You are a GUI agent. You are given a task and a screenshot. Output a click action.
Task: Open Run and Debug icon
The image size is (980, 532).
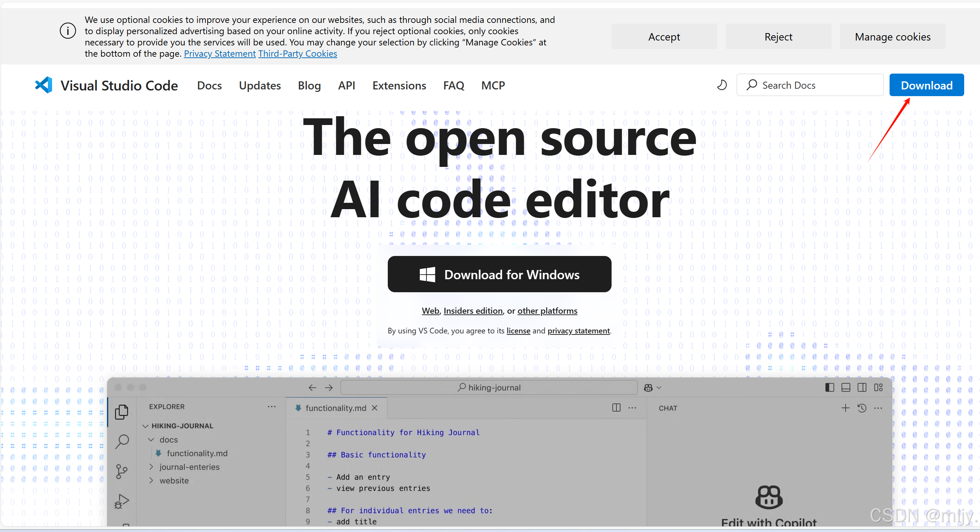[x=122, y=501]
